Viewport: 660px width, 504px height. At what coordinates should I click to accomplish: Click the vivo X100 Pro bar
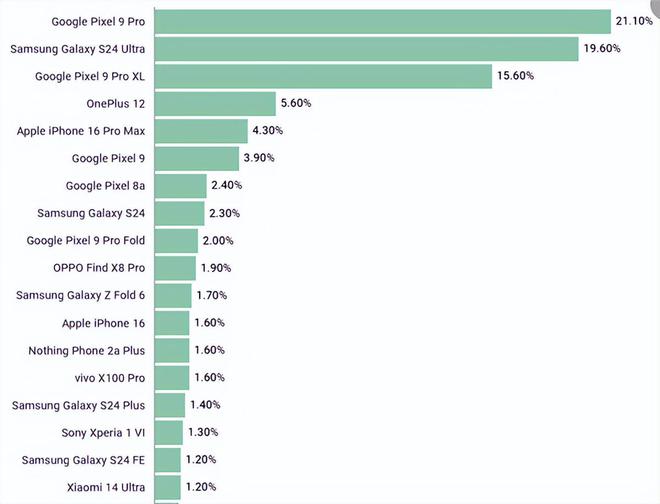pyautogui.click(x=172, y=378)
